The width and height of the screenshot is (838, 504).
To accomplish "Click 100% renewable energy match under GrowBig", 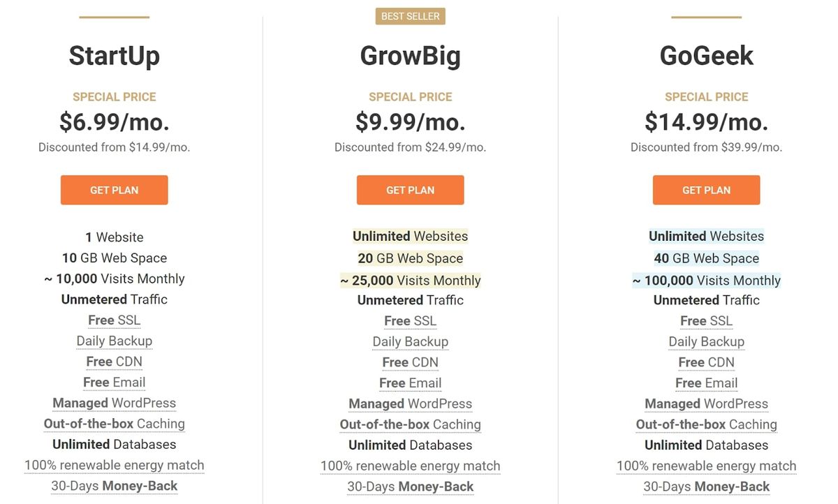I will click(410, 466).
